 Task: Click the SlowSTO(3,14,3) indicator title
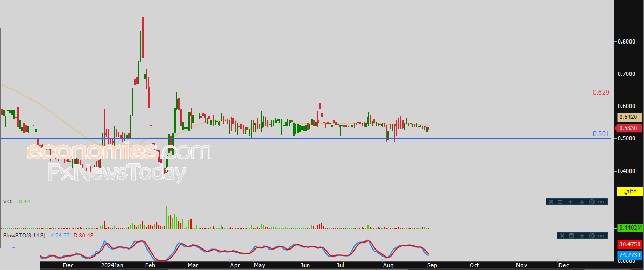[24, 236]
